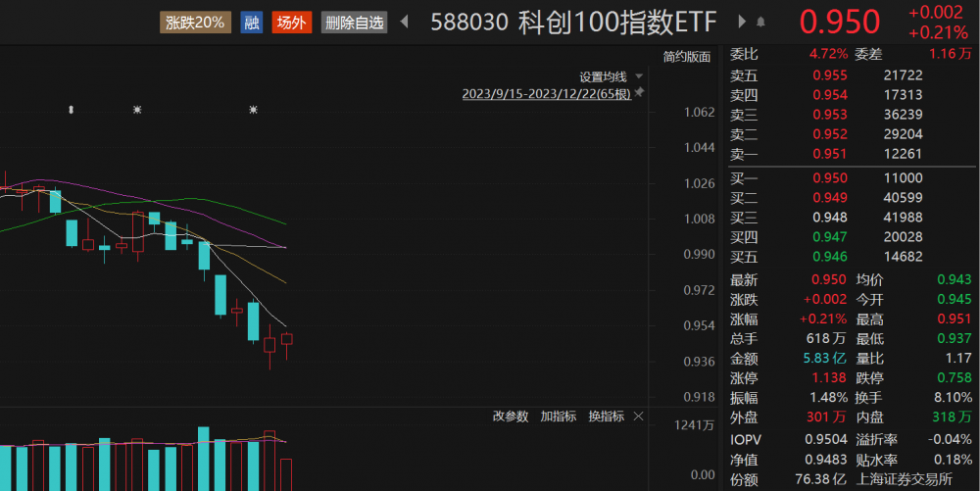The height and width of the screenshot is (491, 980).
Task: Close the volume indicator panel
Action: point(638,417)
